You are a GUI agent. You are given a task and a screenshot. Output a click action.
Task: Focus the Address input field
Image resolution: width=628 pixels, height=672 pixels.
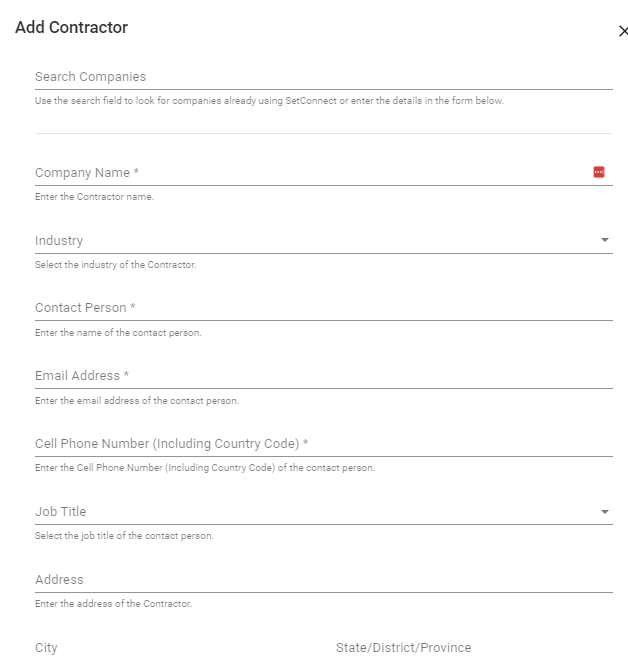pos(324,580)
